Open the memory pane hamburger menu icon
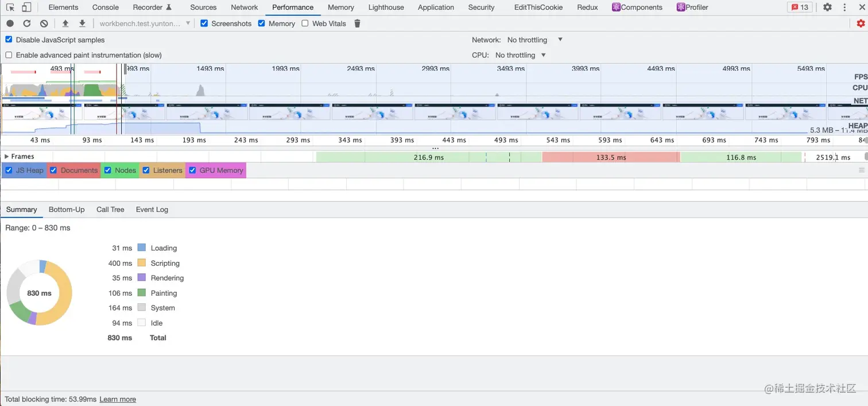868x406 pixels. [861, 170]
